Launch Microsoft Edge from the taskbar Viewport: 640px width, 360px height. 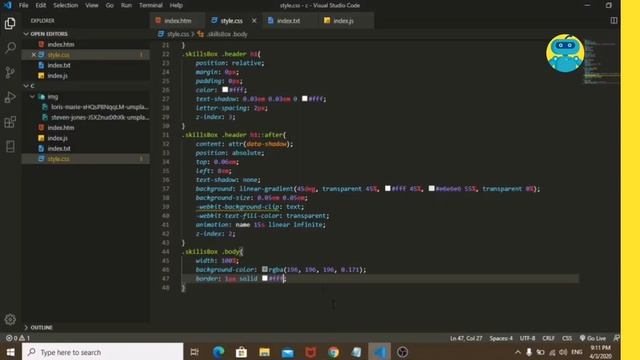(218, 352)
